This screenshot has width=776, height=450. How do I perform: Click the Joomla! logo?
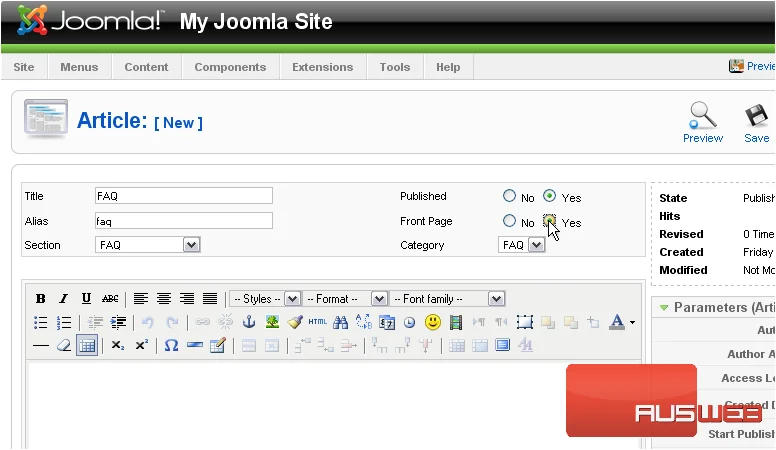[89, 21]
